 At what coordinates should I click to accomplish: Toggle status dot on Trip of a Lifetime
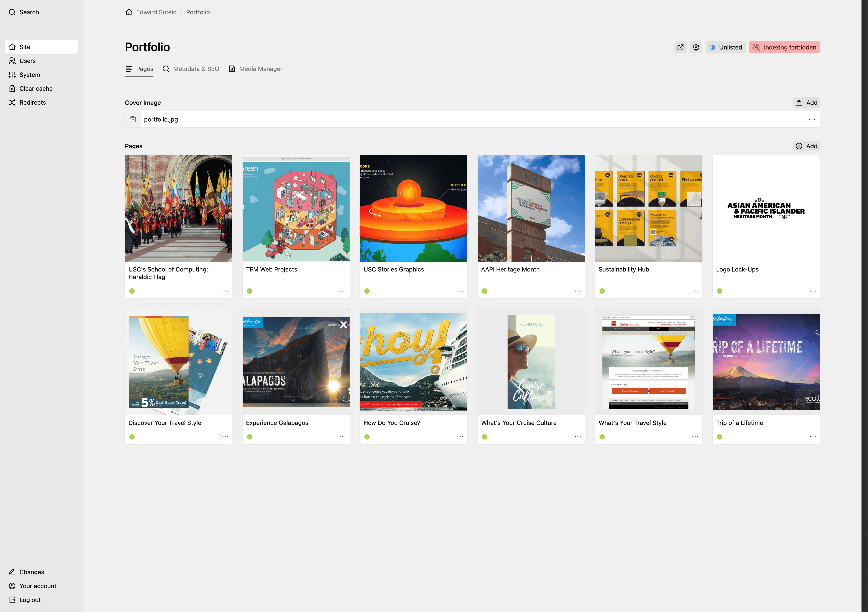[719, 437]
